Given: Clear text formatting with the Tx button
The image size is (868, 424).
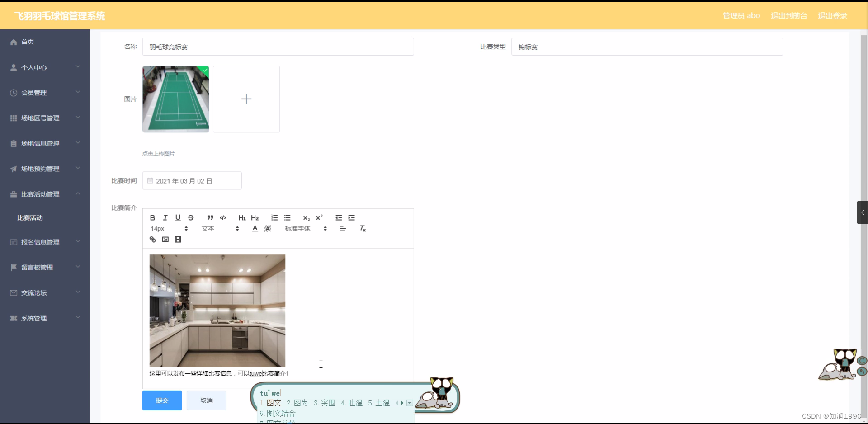Looking at the screenshot, I should point(362,228).
